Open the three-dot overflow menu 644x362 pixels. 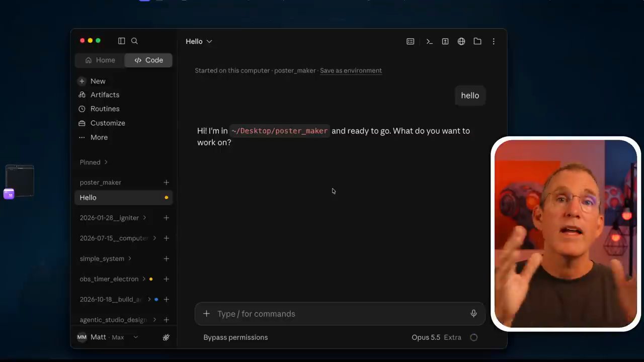tap(494, 41)
